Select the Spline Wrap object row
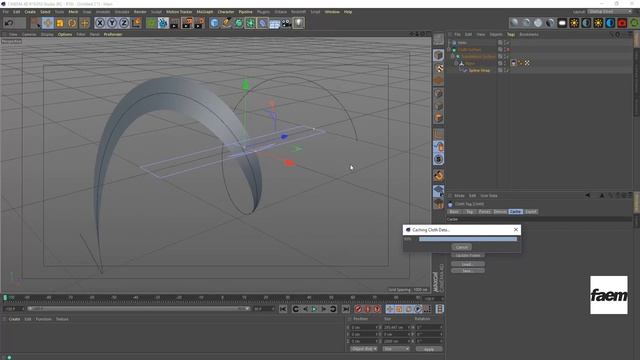The image size is (640, 360). [479, 70]
